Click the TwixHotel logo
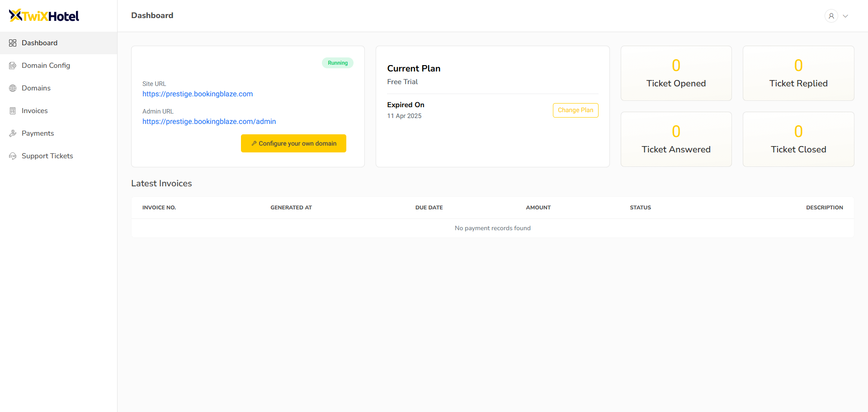 44,16
